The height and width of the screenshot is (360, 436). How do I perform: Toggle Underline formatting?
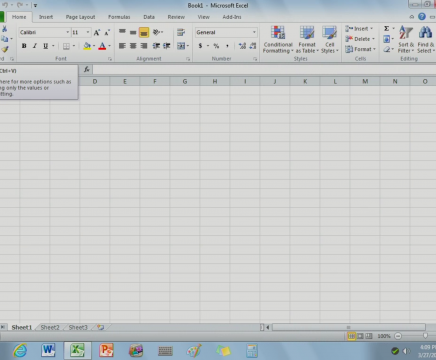tap(45, 46)
